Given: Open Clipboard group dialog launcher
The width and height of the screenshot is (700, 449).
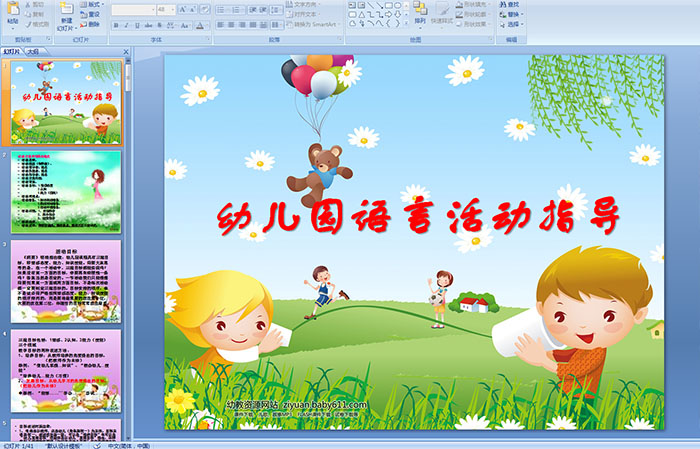Looking at the screenshot, I should (49, 40).
